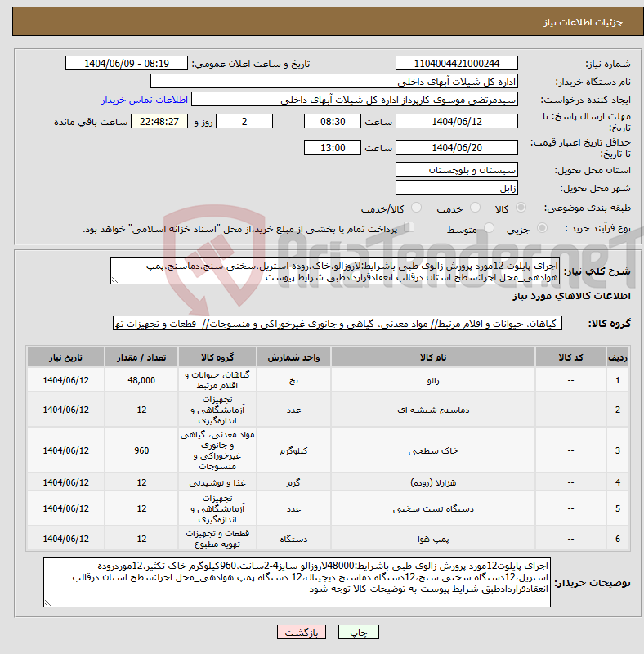Click the announcement date field 1404/06/09 - 08:19
Viewport: 644px width, 654px height.
click(x=127, y=64)
